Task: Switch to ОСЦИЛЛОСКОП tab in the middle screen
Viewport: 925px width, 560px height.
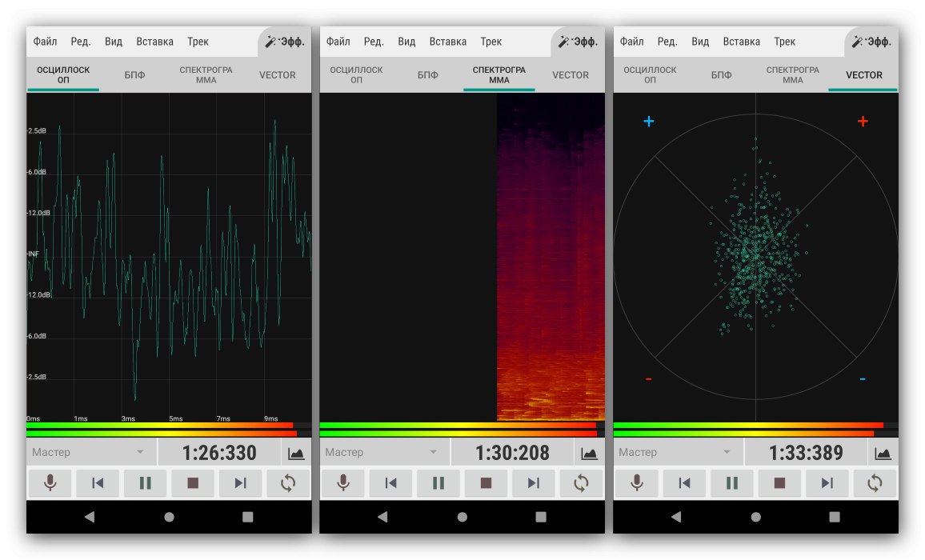Action: pos(356,75)
